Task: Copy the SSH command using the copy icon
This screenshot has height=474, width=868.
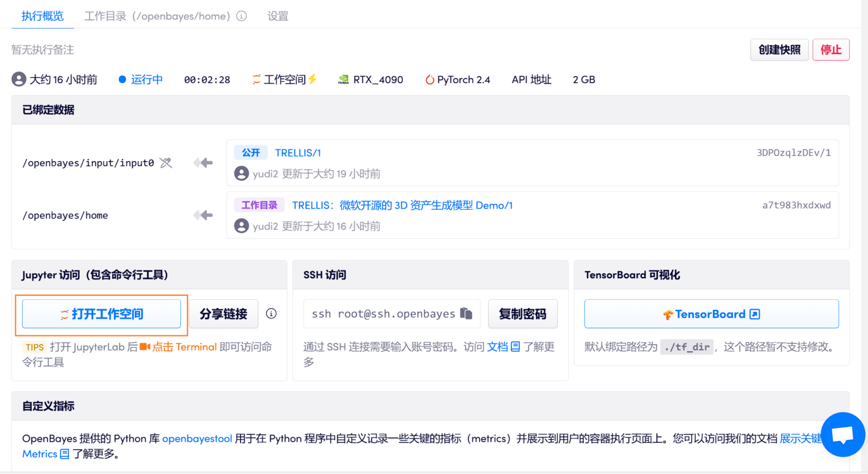Action: (467, 313)
